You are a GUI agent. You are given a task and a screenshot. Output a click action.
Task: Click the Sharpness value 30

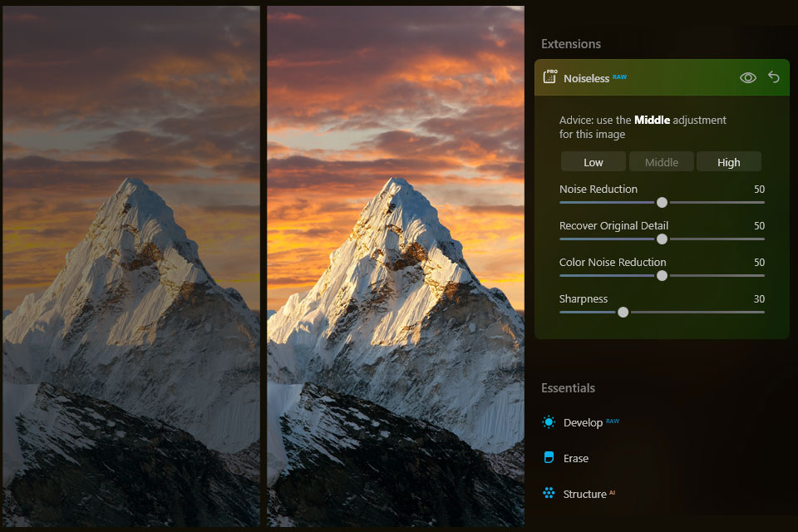coord(759,299)
